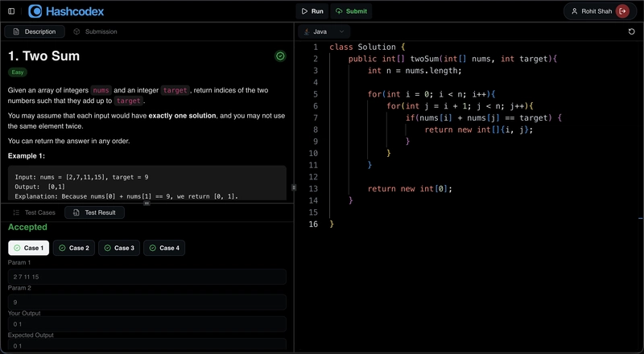This screenshot has height=354, width=644.
Task: Open the Java language dropdown
Action: [324, 31]
